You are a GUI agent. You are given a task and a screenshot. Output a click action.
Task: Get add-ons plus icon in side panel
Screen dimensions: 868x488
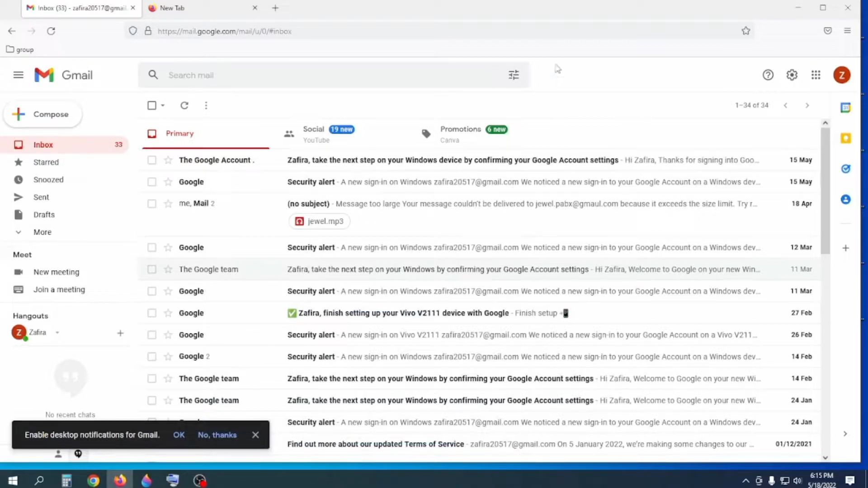[x=845, y=248]
